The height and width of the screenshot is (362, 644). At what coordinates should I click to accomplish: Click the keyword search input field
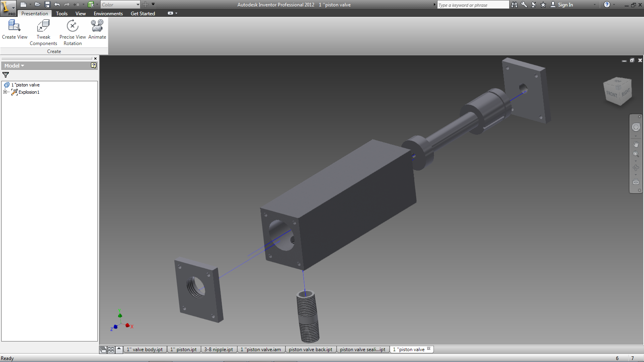click(x=473, y=5)
